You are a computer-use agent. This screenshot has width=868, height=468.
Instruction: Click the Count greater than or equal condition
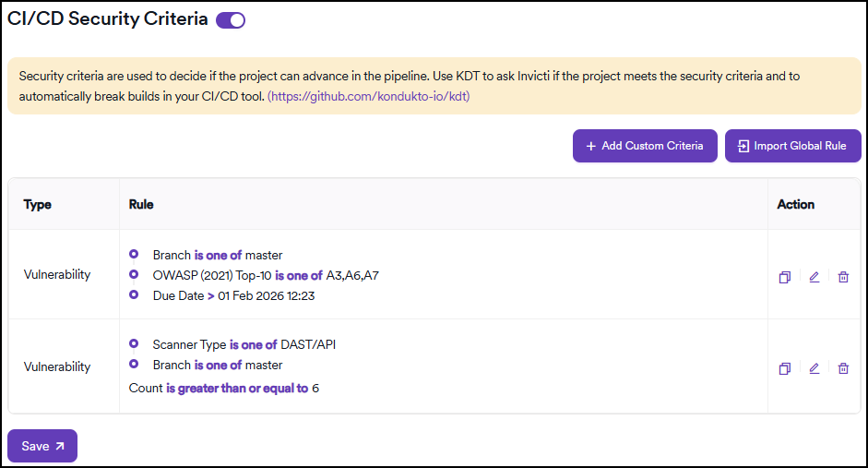pyautogui.click(x=224, y=389)
